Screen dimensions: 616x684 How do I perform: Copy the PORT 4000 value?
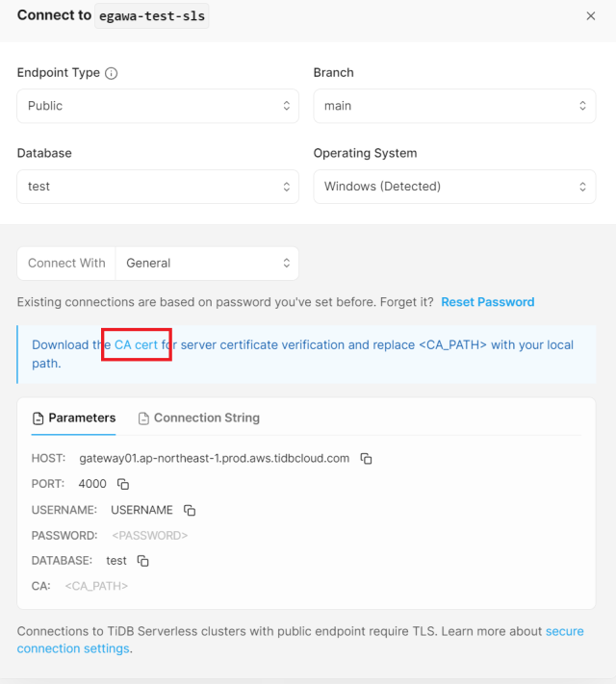(x=123, y=484)
